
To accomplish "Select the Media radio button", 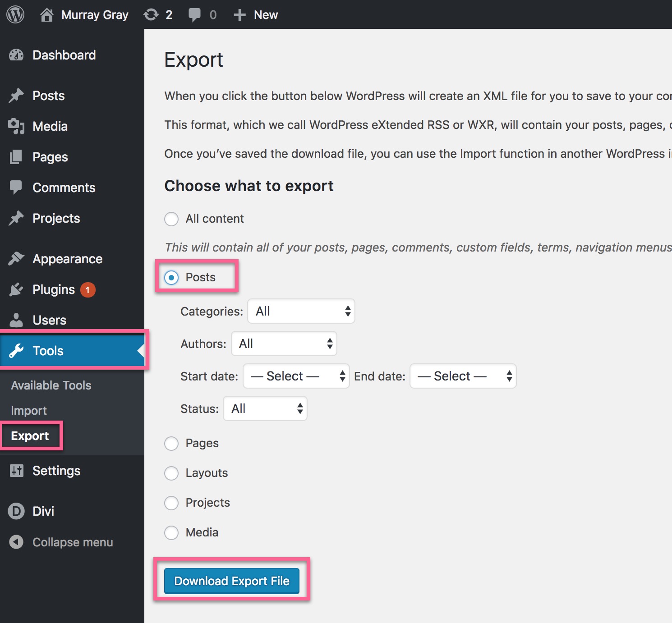I will [171, 533].
